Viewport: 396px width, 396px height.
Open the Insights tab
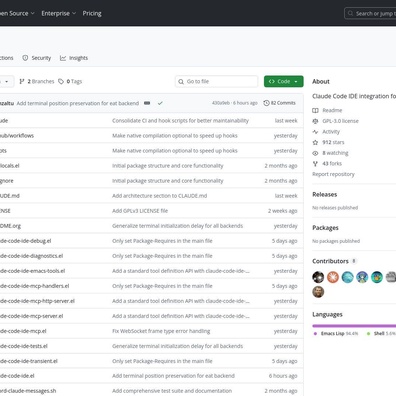tap(74, 58)
